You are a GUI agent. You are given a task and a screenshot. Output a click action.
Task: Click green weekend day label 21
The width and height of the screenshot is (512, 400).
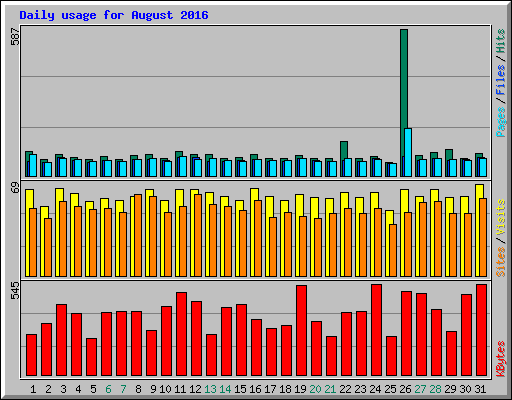(x=330, y=389)
